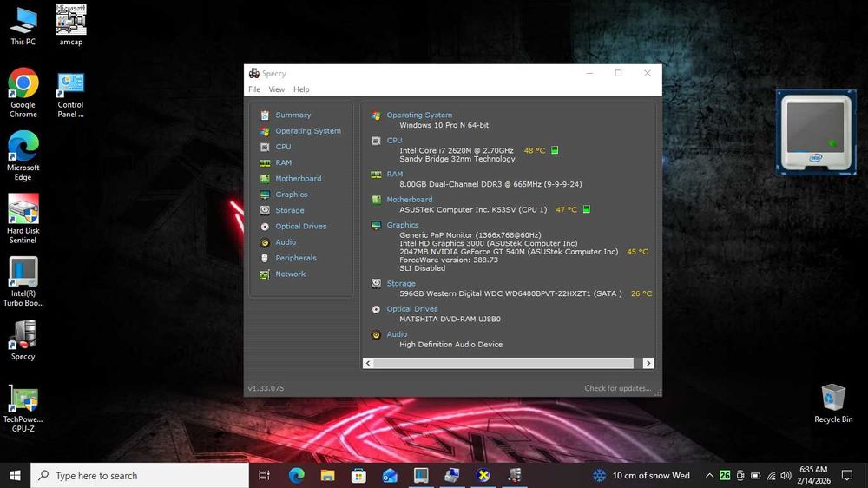Open the Summary section in Speccy sidebar
Viewport: 868px width, 488px height.
[293, 115]
